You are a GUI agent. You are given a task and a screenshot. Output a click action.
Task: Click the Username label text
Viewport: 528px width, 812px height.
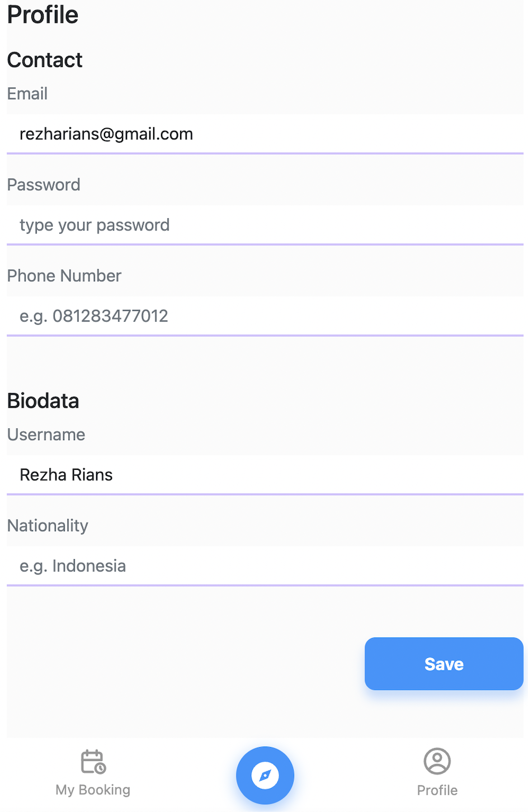point(46,435)
